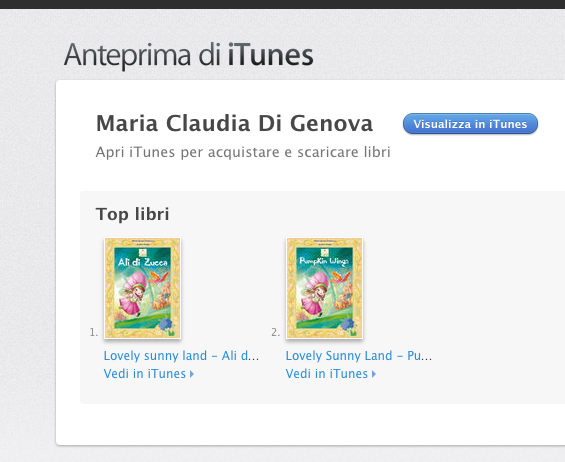
Task: Click ranking number 2 beside second book
Action: pyautogui.click(x=276, y=332)
